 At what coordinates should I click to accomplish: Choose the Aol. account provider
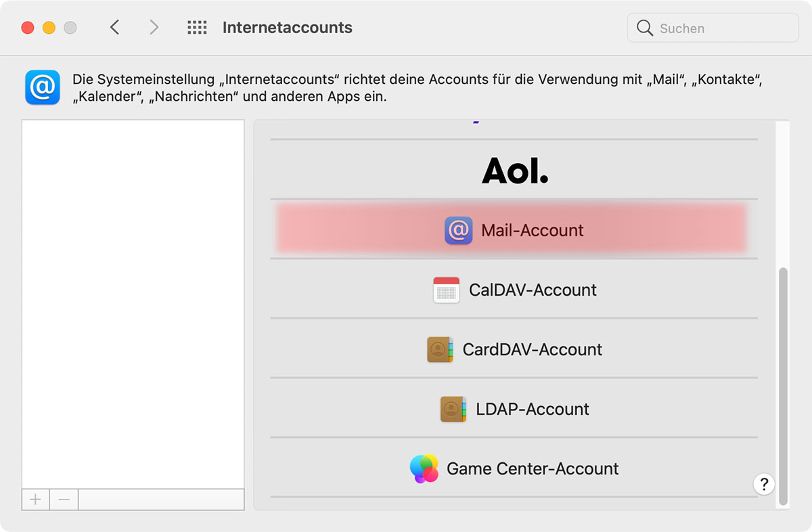coord(514,170)
